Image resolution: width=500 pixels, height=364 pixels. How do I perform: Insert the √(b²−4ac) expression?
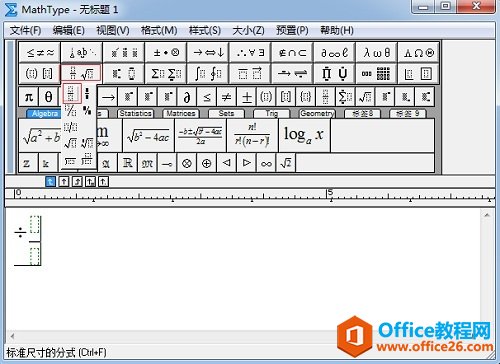point(148,136)
